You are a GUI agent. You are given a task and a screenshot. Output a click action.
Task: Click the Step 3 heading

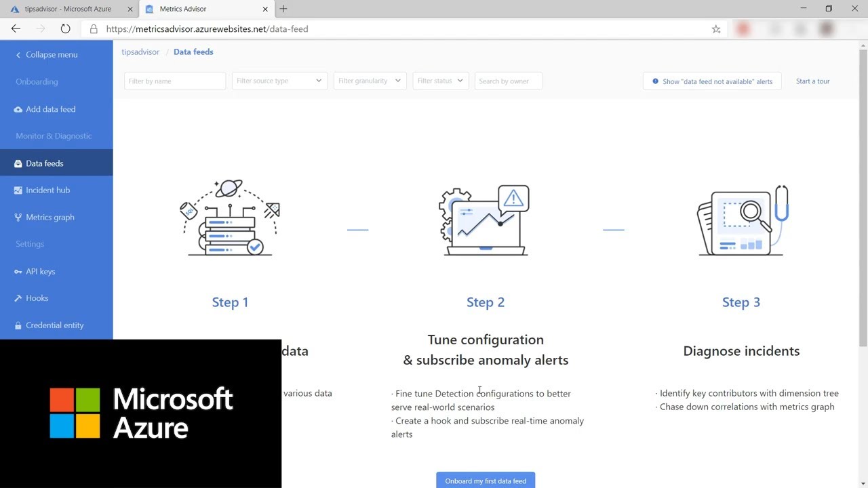[x=741, y=302]
